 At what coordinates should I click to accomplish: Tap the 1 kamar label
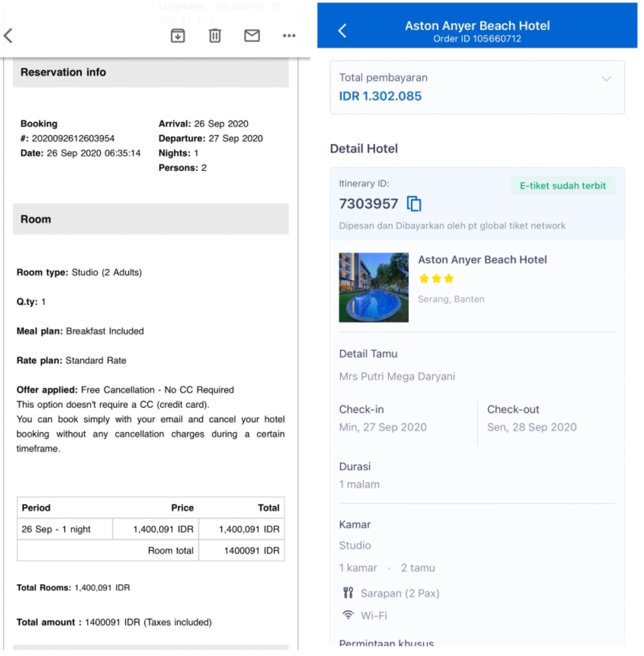[358, 567]
